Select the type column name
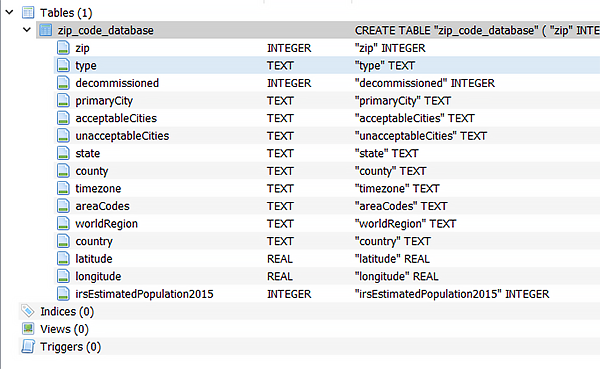Image resolution: width=600 pixels, height=369 pixels. coord(86,66)
